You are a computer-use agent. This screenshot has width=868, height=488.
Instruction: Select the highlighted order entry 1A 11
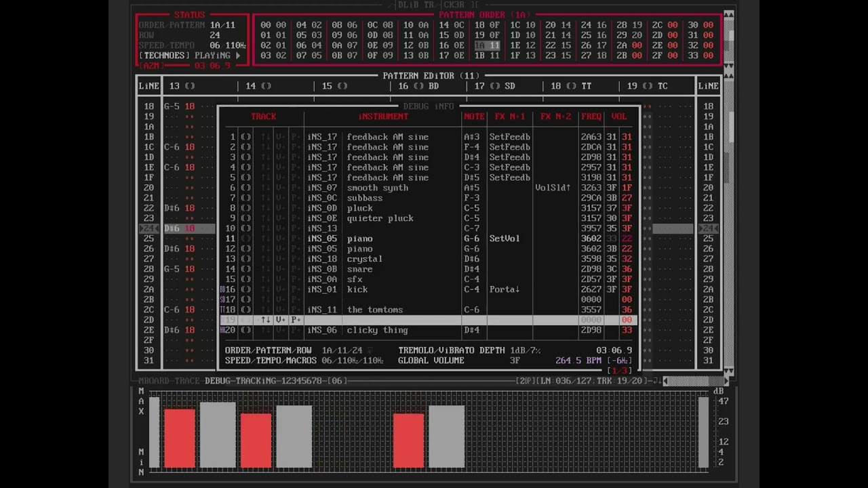(x=487, y=45)
